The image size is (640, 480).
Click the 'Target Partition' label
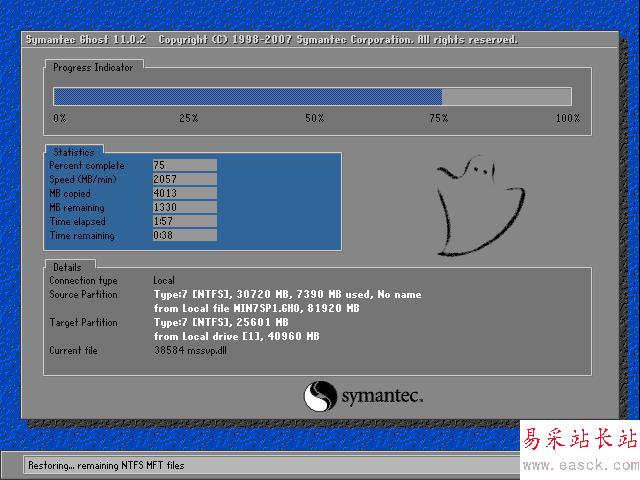(83, 322)
